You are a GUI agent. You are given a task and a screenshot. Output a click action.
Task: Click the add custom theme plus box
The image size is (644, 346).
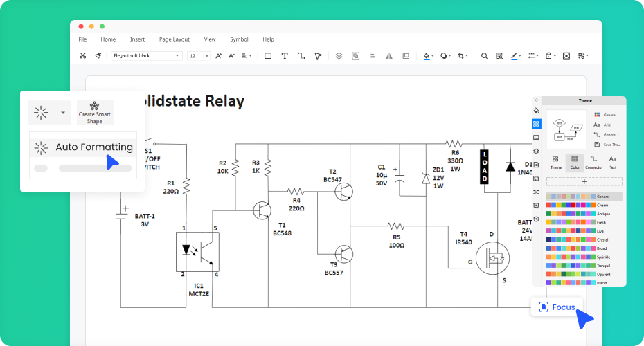[x=584, y=181]
